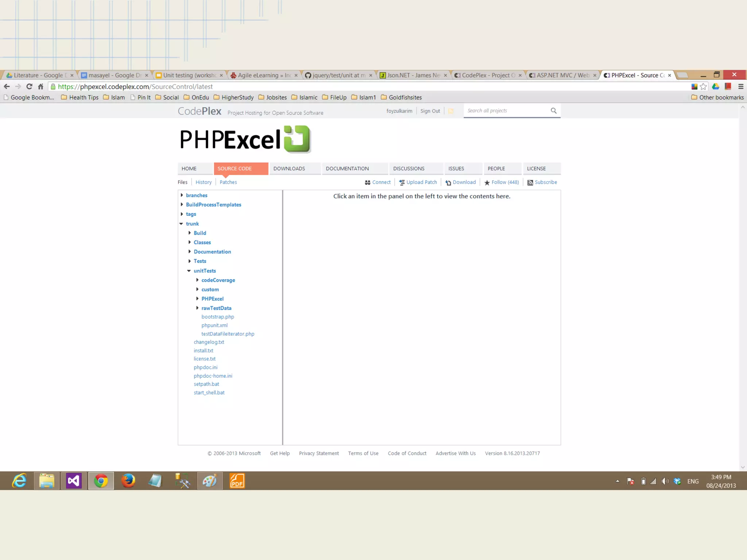Click the search magnifier icon on CodePlex

(553, 110)
